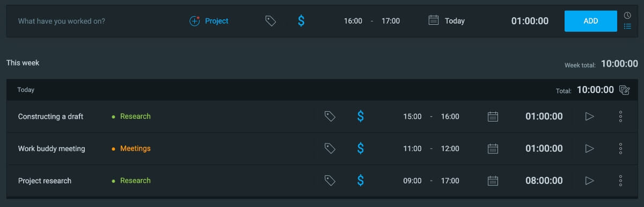This screenshot has width=644, height=207.
Task: Continue timer for Project research entry
Action: 589,181
